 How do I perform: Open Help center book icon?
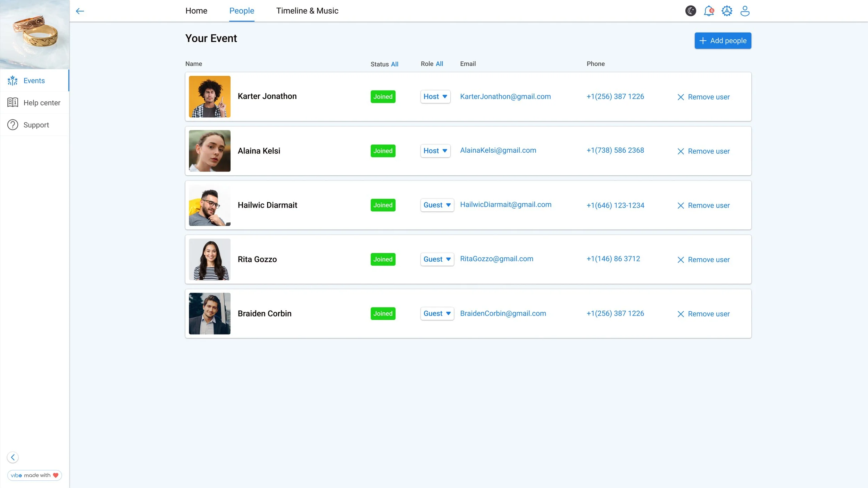tap(12, 102)
